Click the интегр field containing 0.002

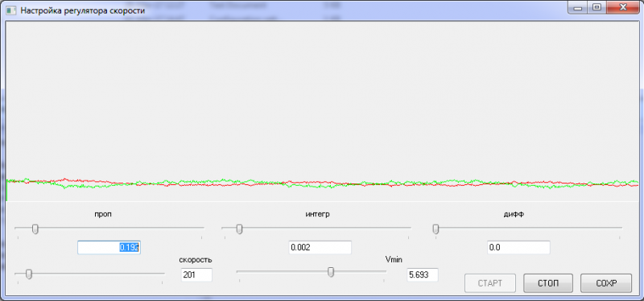coord(320,248)
